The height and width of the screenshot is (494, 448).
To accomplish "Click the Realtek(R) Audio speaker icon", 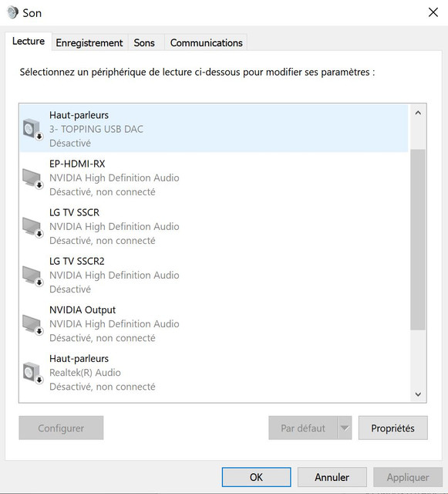I will tap(32, 373).
